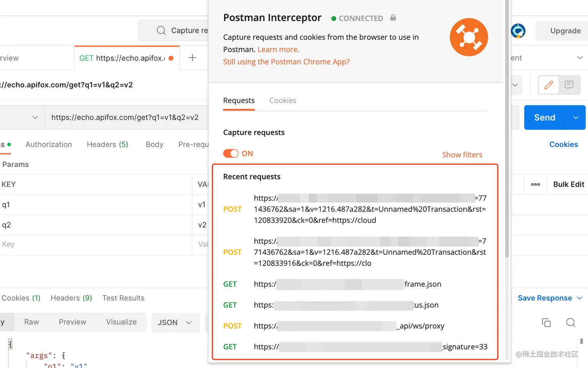Open the three-dot menu beside Bulk Edit
Image resolution: width=588 pixels, height=368 pixels.
535,184
